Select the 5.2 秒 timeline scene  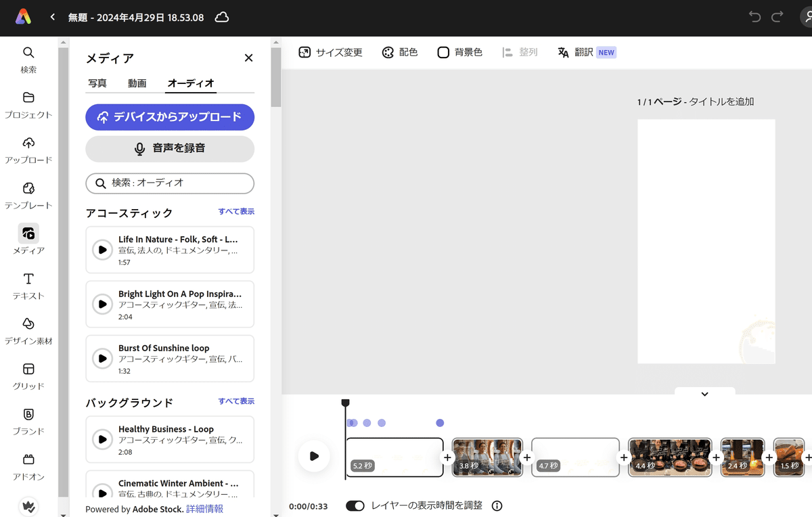coord(394,457)
